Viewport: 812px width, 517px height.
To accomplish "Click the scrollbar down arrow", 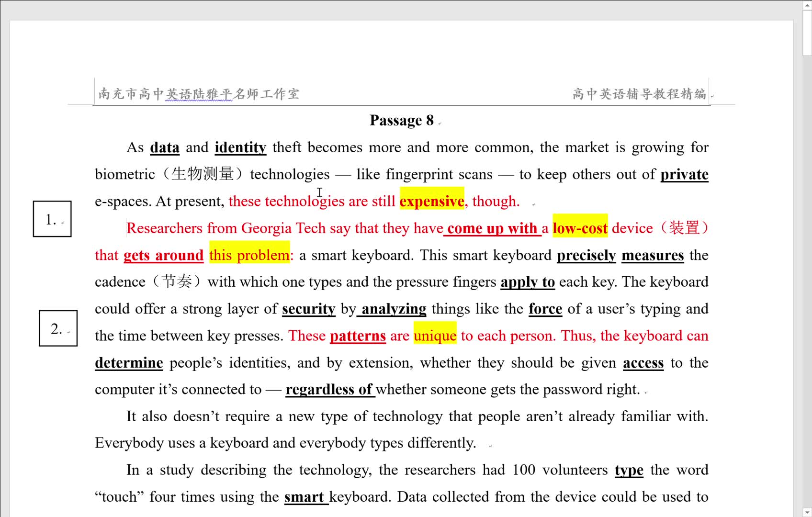I will (807, 513).
